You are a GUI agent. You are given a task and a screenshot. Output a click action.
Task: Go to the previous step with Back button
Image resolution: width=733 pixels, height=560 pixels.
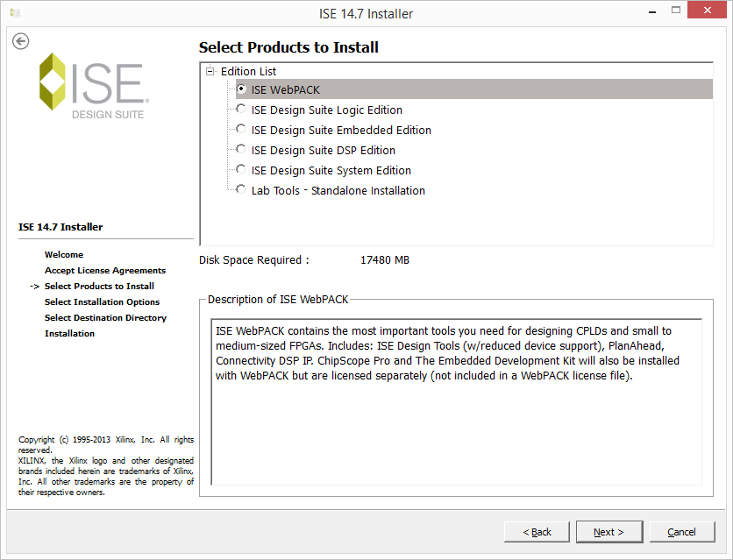coord(537,532)
